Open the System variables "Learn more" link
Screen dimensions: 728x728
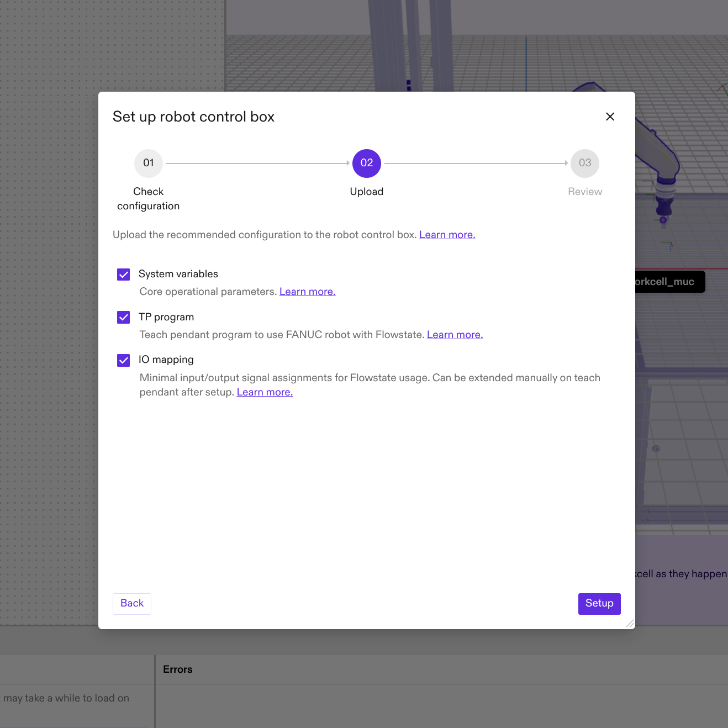(x=307, y=291)
